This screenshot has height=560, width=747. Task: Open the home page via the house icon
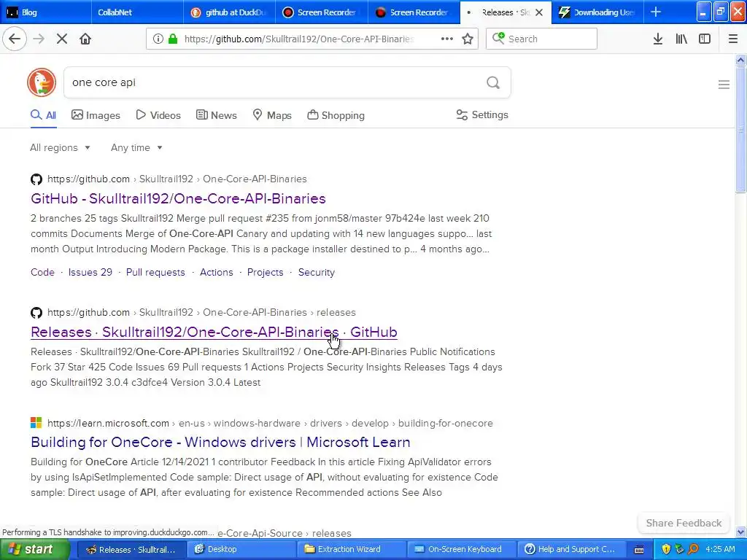coord(85,39)
